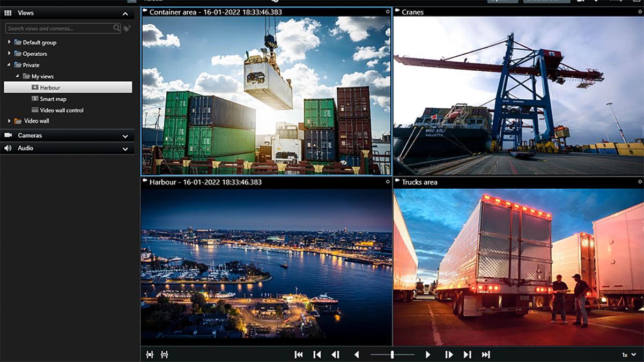
Task: Click the search magnifier icon in Views
Action: [x=116, y=28]
